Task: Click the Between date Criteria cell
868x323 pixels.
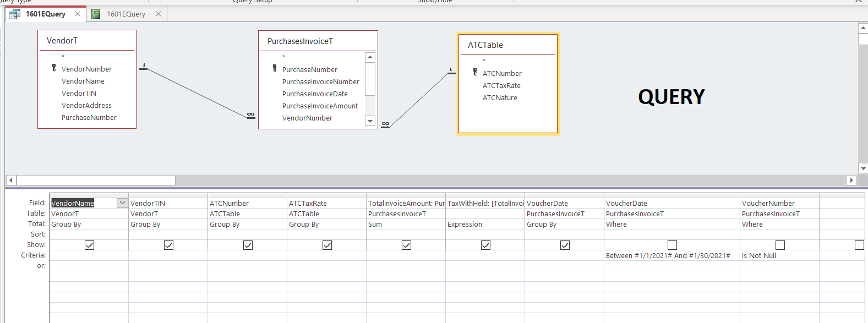Action: click(672, 255)
